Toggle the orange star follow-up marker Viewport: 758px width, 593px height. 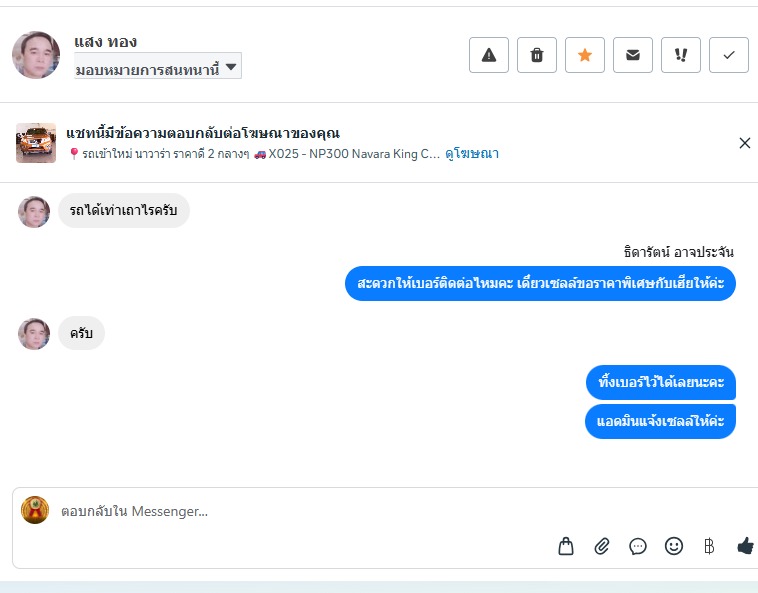point(585,55)
